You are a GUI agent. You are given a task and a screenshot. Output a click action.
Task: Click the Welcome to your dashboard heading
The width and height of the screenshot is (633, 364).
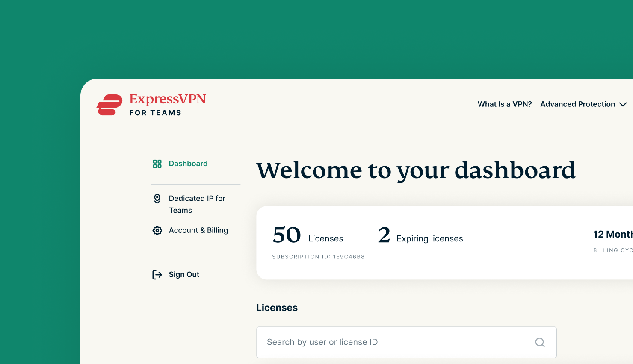416,170
